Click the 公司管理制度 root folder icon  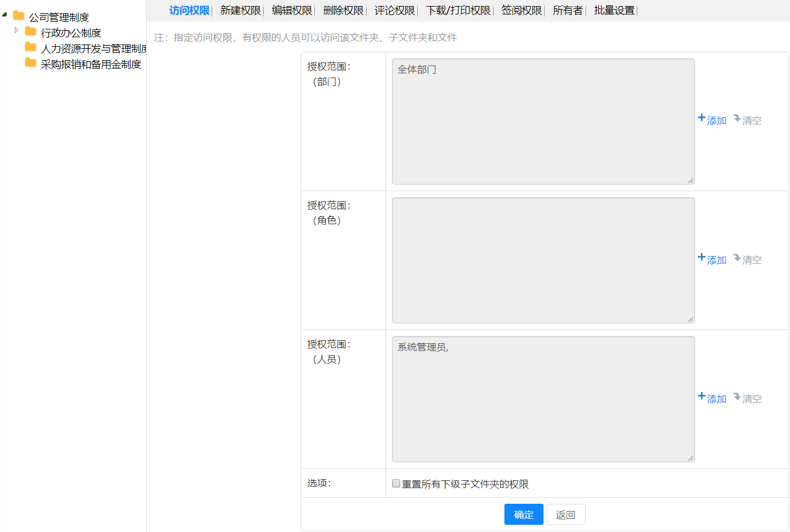point(19,16)
